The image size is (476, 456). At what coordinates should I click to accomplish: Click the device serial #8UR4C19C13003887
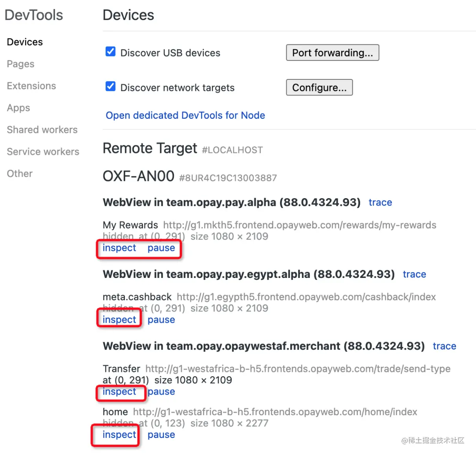tap(228, 178)
